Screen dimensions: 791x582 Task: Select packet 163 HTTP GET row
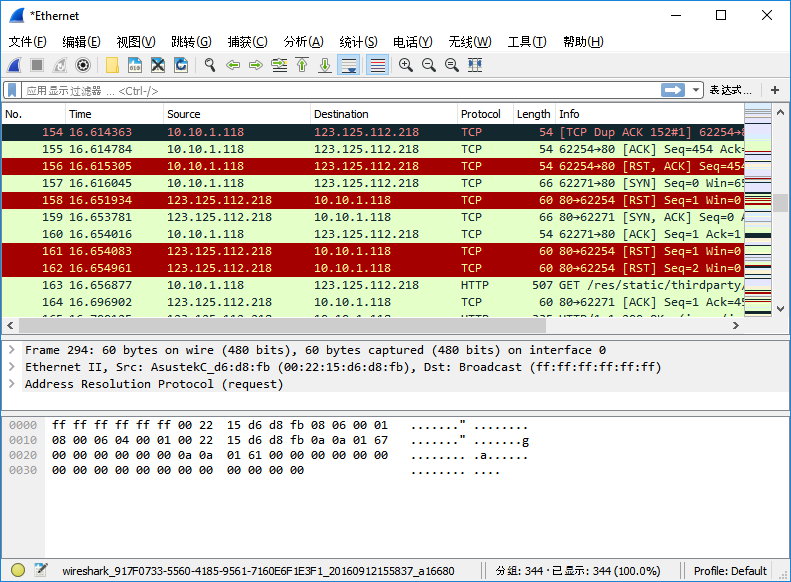pos(373,285)
